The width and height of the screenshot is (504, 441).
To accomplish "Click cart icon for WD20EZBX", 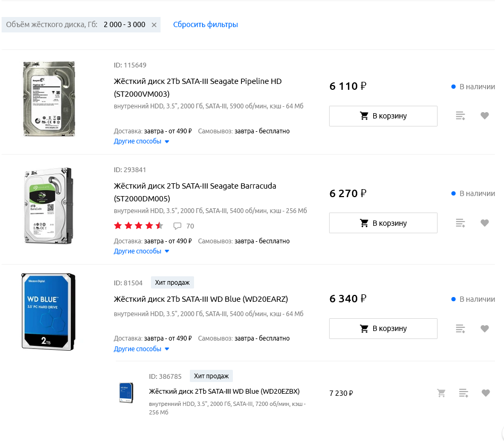I will tap(441, 393).
